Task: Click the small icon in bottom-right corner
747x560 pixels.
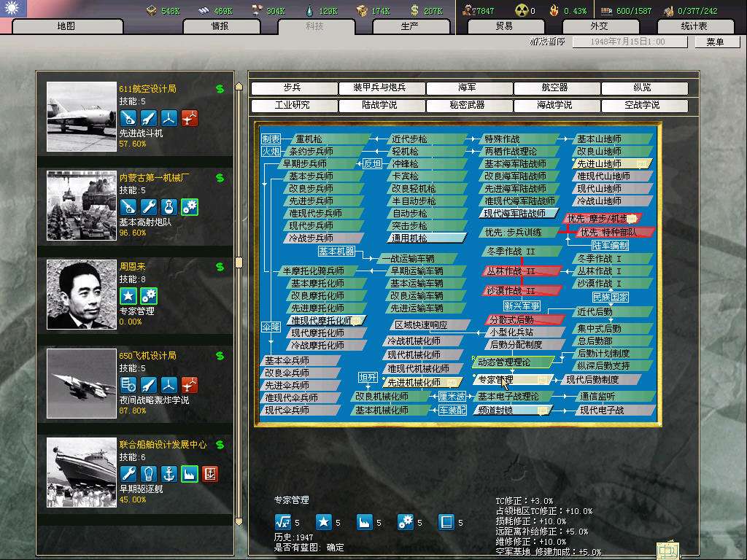Action: point(668,549)
